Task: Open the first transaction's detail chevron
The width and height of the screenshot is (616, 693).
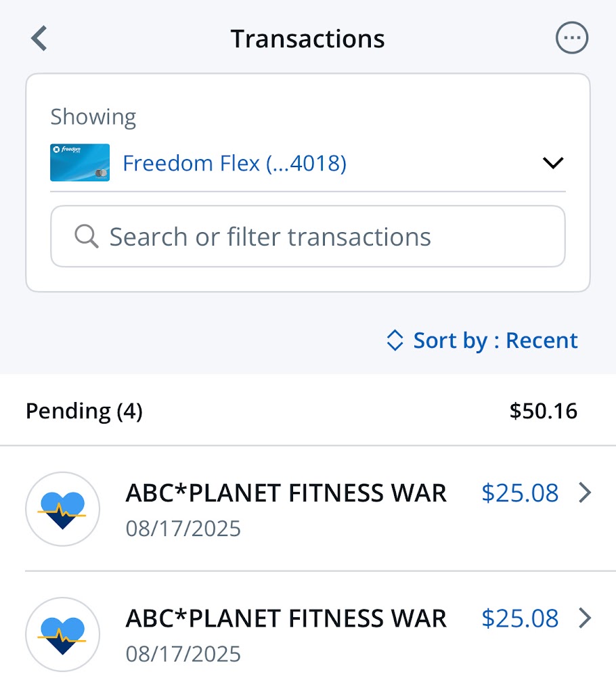Action: (x=586, y=493)
